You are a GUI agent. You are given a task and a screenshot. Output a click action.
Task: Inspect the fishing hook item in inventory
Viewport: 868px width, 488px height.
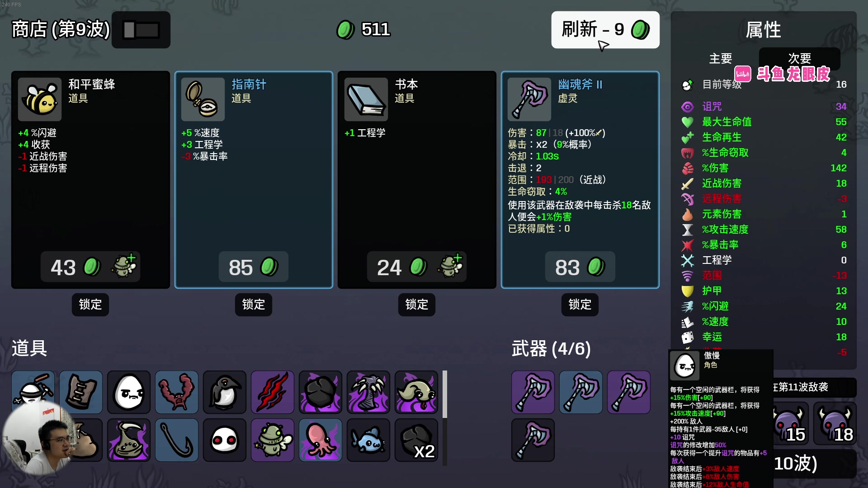[x=177, y=440]
